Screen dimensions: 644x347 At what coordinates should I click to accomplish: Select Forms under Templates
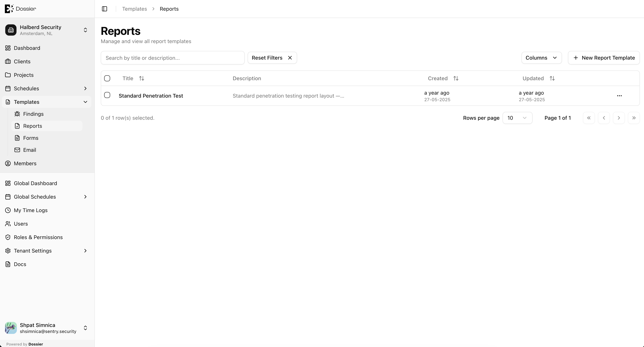[47, 138]
